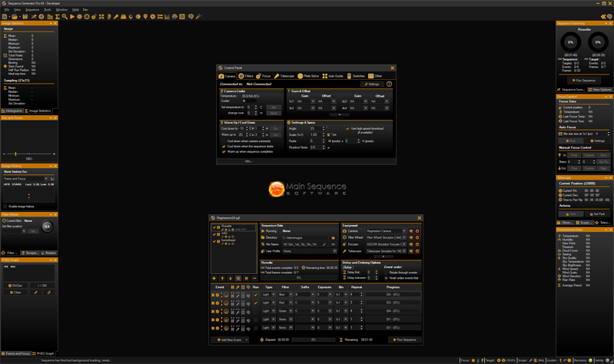Switch to Histograms tab in left panel
The height and width of the screenshot is (364, 614).
pyautogui.click(x=12, y=111)
